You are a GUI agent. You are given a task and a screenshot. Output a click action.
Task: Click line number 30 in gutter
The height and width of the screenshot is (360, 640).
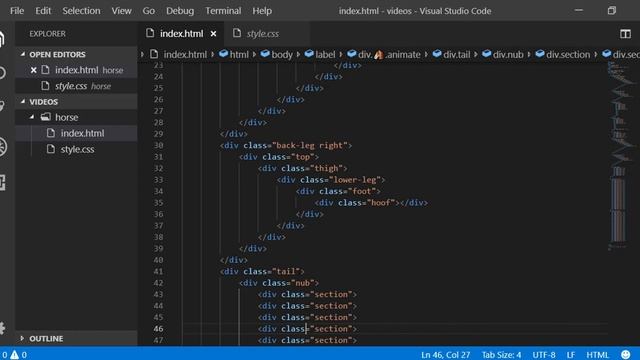[158, 145]
